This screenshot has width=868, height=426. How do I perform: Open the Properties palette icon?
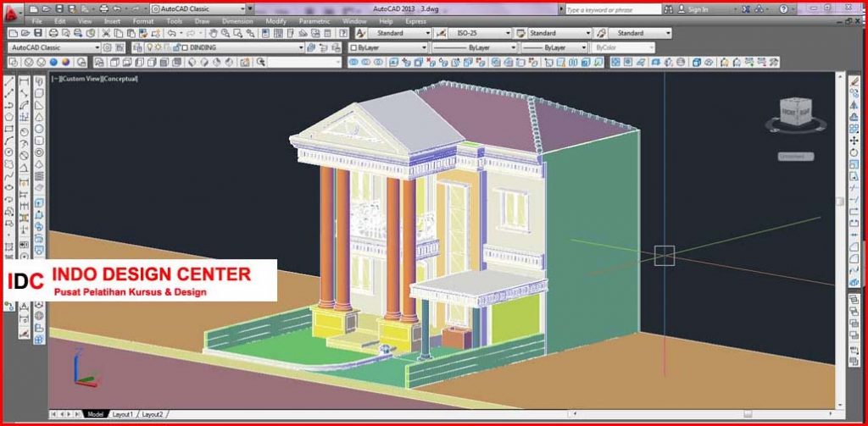point(265,33)
